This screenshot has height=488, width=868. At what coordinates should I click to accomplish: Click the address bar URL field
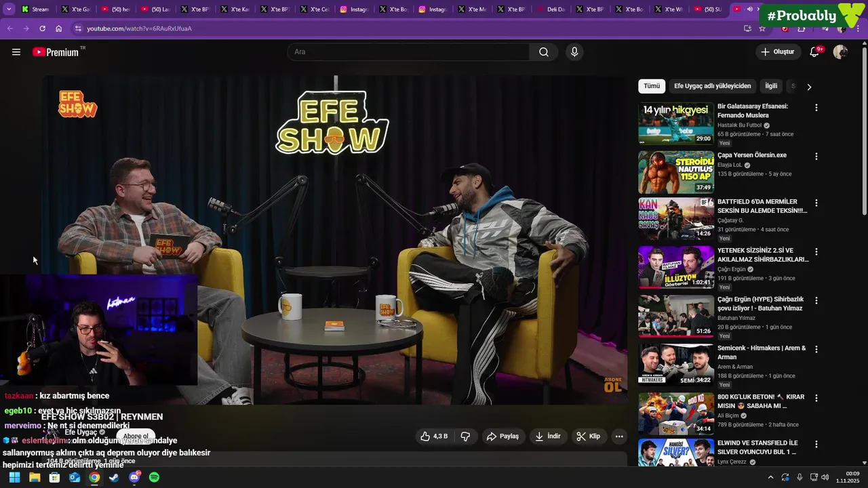[x=407, y=28]
